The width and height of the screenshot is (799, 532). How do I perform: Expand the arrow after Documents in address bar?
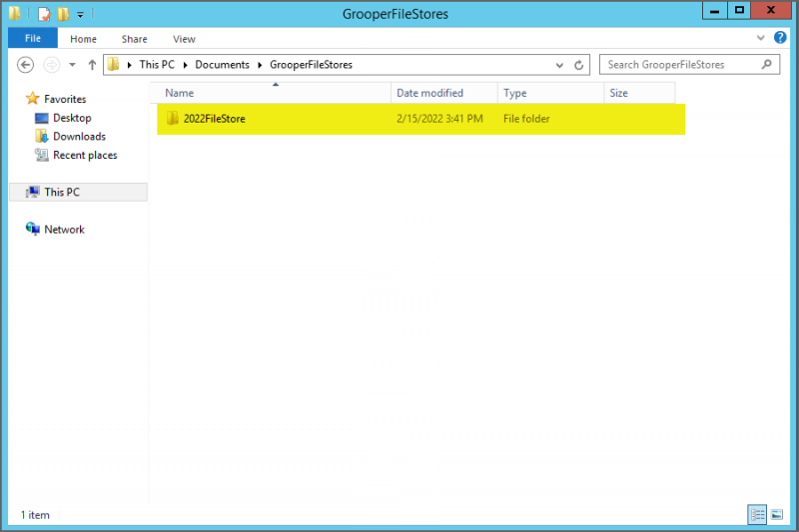260,65
